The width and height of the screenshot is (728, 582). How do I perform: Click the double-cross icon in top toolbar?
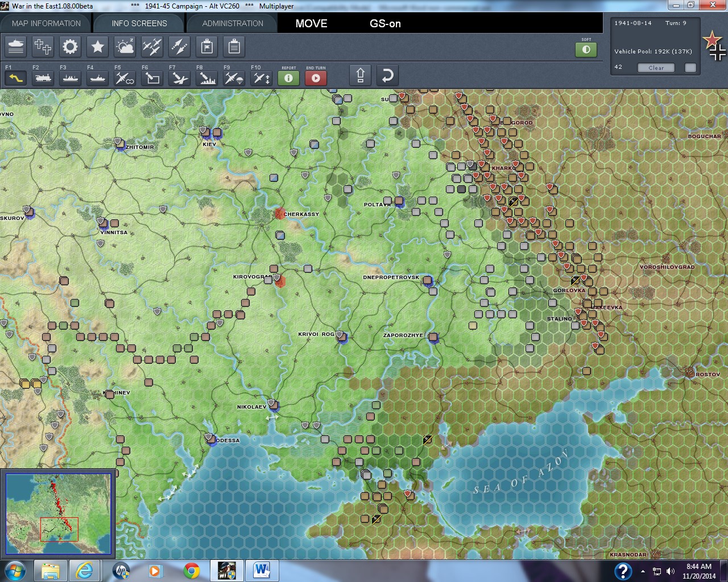pos(43,46)
